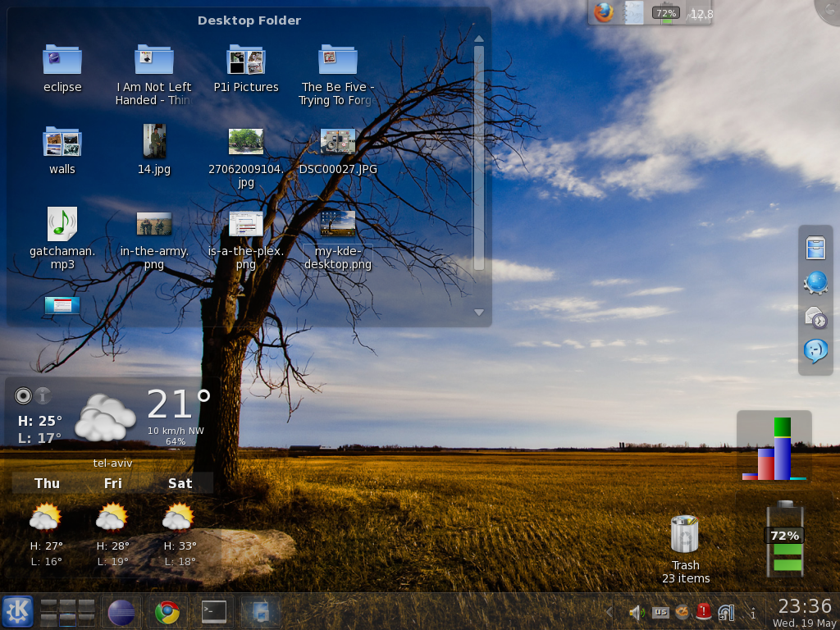Click the volume speaker tray icon

[636, 612]
